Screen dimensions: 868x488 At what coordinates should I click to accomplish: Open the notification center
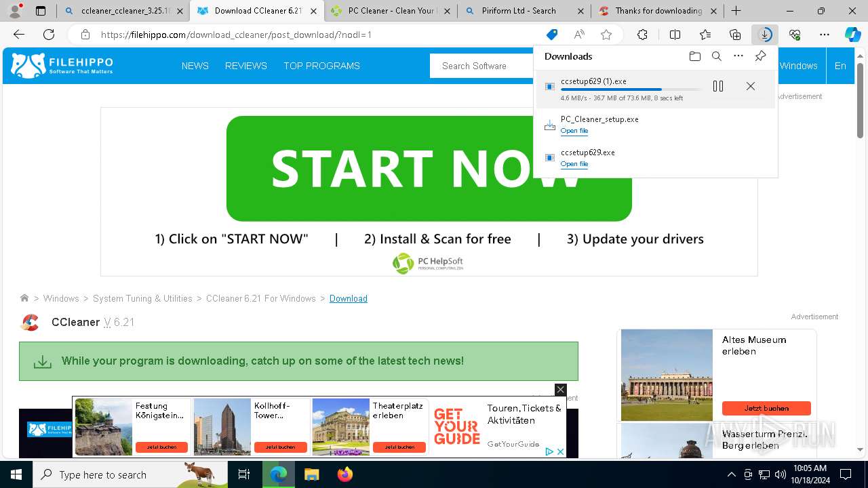click(x=846, y=474)
